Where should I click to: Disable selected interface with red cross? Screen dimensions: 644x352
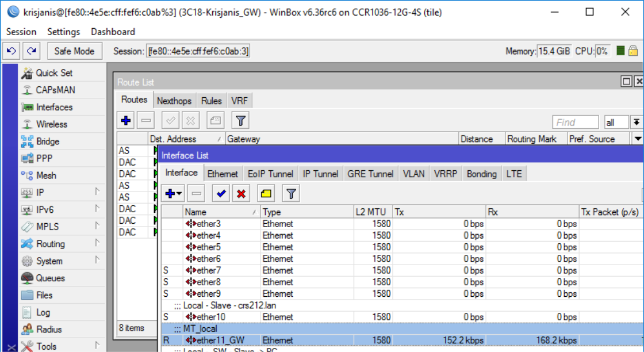pos(241,194)
